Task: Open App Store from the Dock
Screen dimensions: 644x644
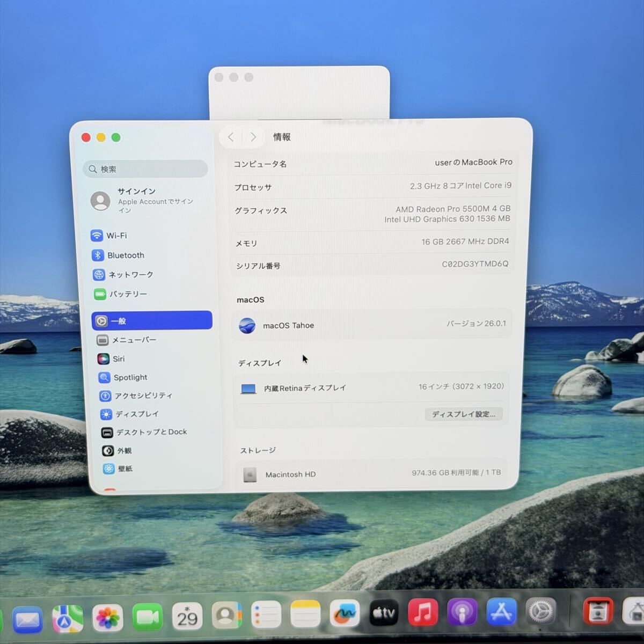Action: click(x=501, y=612)
